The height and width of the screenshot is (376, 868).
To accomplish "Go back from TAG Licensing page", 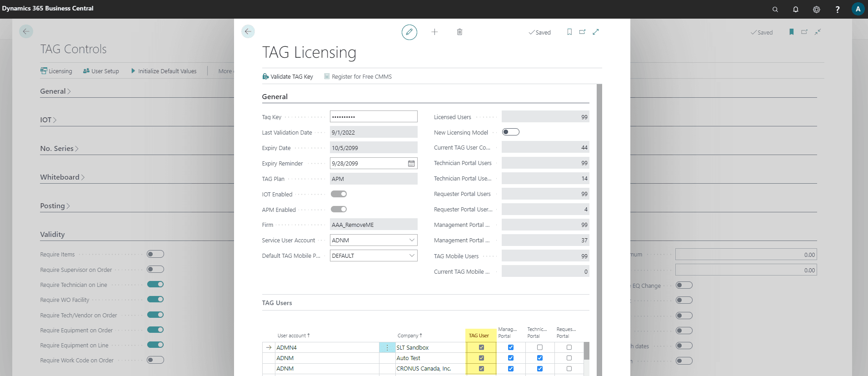I will 248,31.
